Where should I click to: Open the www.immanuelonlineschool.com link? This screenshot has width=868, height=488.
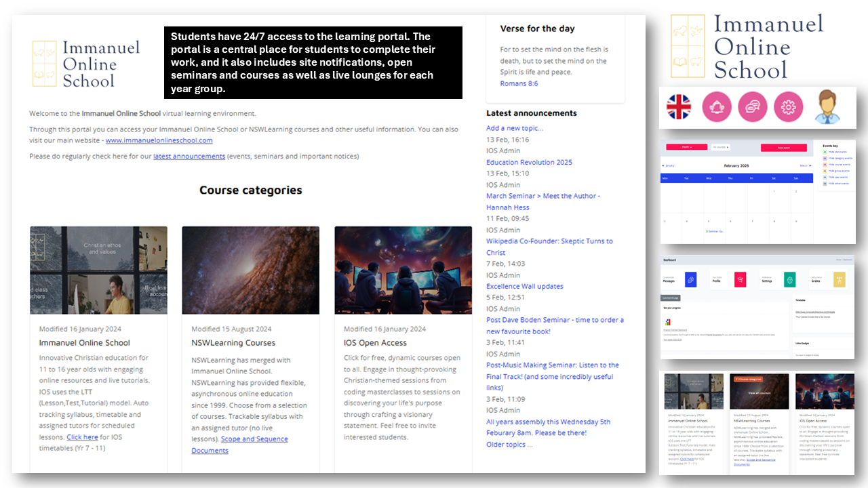click(159, 140)
